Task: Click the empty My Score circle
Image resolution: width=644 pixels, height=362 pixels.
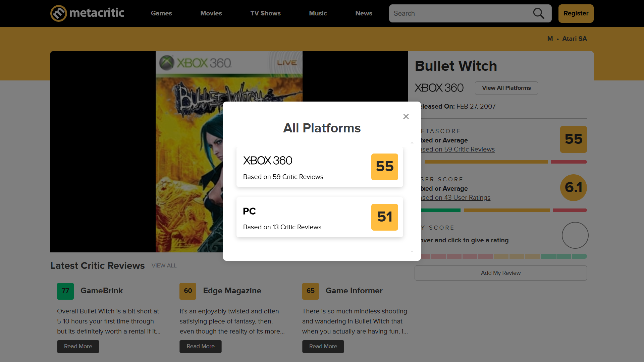Action: [x=575, y=235]
